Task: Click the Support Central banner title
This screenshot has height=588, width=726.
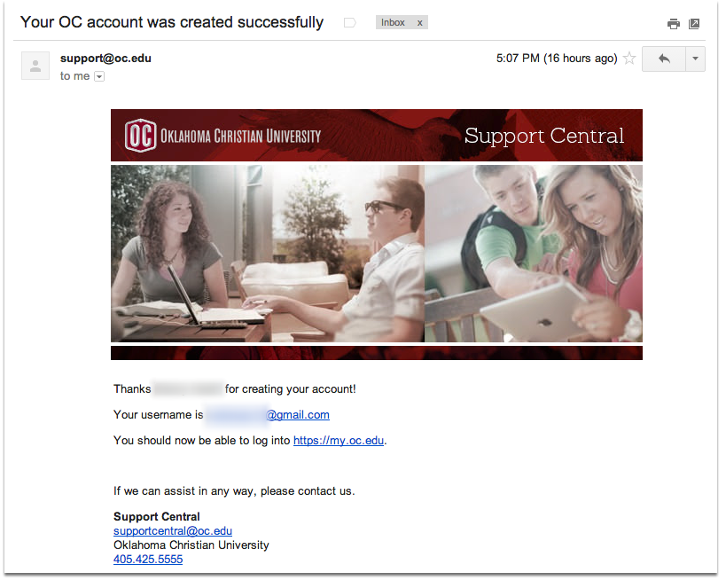Action: coord(544,136)
